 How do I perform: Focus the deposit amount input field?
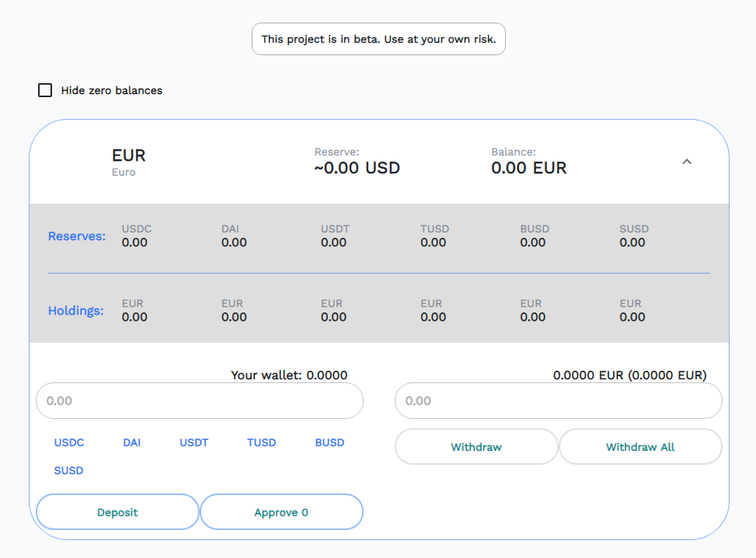pyautogui.click(x=200, y=401)
